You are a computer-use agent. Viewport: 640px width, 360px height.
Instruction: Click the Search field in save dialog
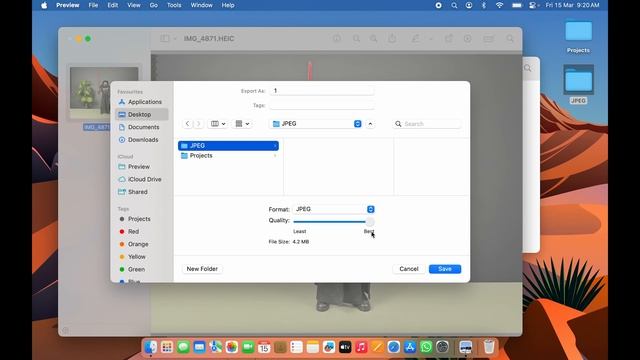tap(427, 124)
